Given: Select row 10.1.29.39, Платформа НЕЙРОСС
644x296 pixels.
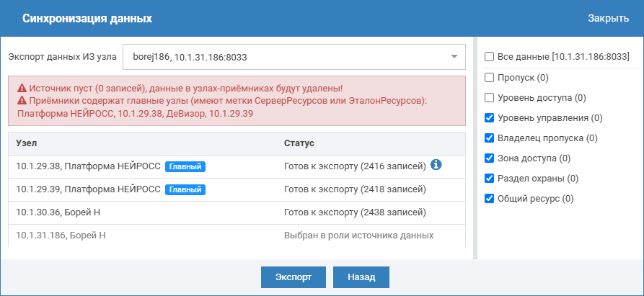Looking at the screenshot, I should click(237, 190).
